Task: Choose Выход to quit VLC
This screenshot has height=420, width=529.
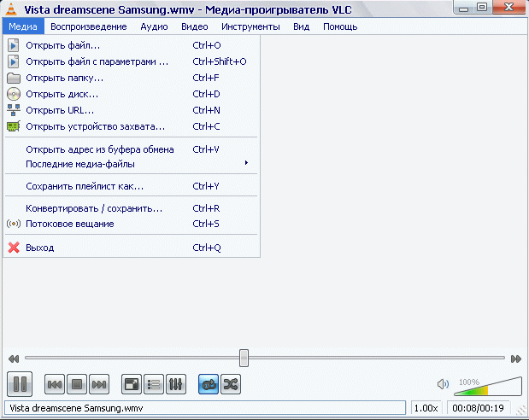Action: 132,248
